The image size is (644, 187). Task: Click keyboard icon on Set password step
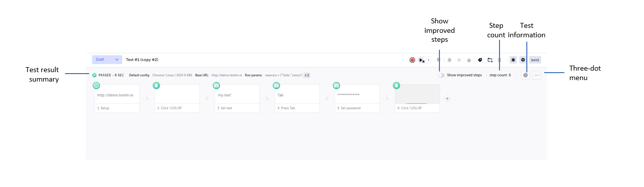click(337, 86)
